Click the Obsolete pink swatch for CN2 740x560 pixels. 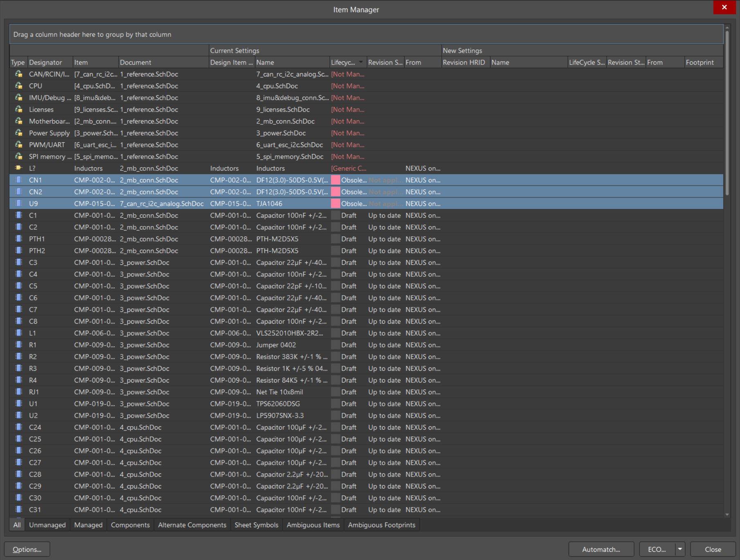coord(335,192)
